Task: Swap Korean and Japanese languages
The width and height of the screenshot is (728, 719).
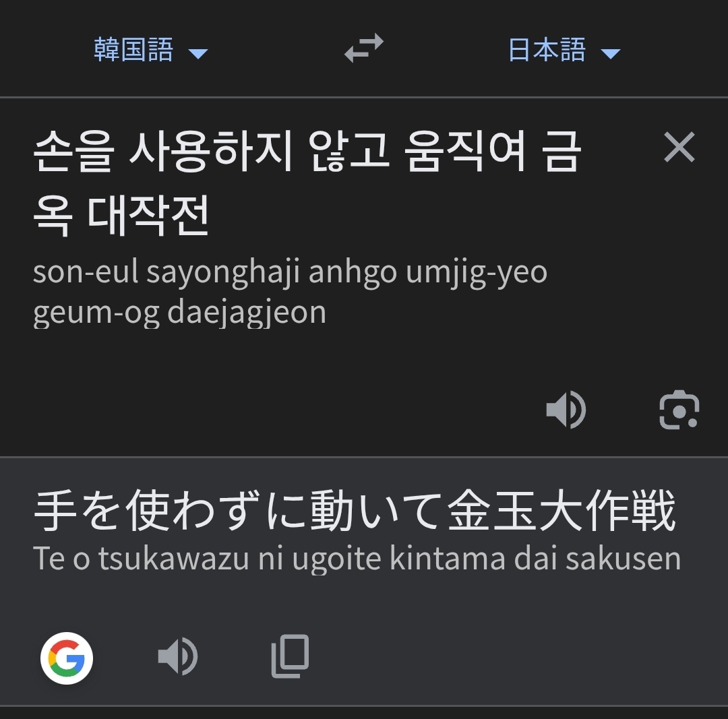Action: 364,49
